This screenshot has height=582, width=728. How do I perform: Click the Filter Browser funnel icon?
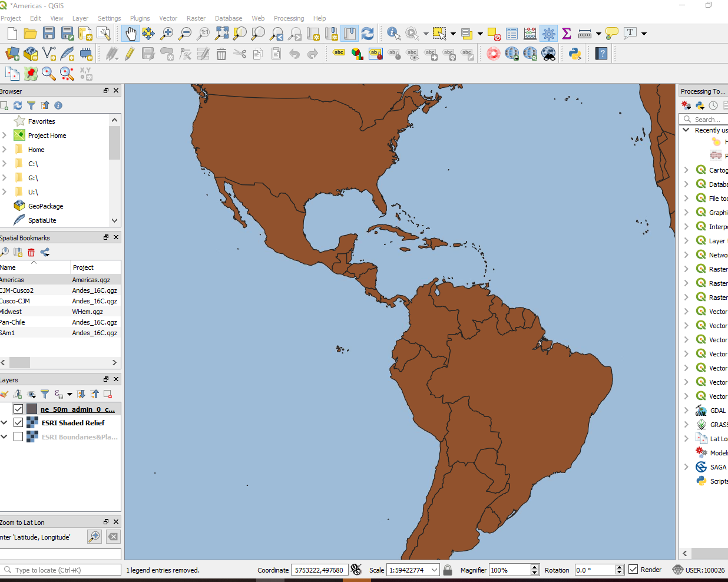click(31, 105)
